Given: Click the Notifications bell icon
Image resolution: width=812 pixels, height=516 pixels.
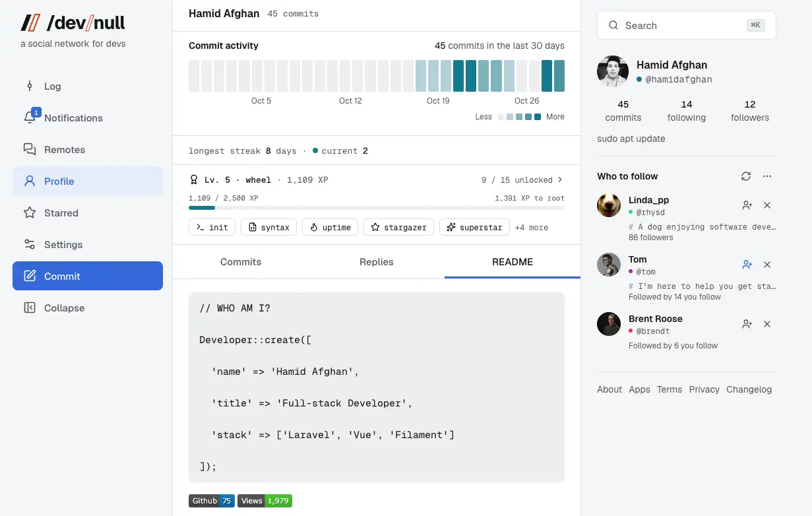Looking at the screenshot, I should tap(30, 117).
